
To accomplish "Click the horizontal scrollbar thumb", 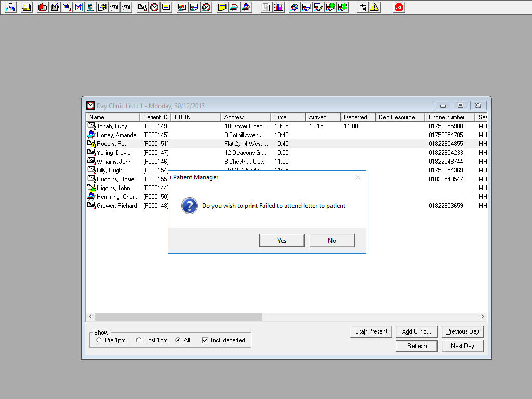I will (x=179, y=316).
